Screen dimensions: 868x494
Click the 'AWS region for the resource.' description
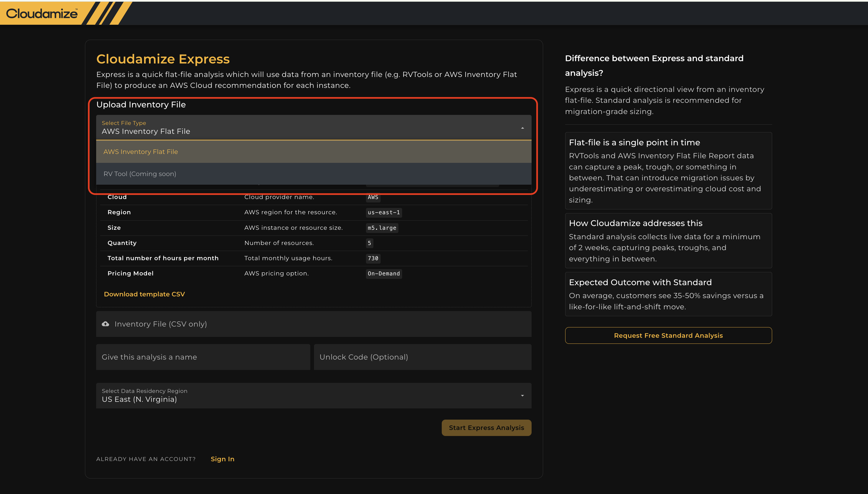click(290, 212)
